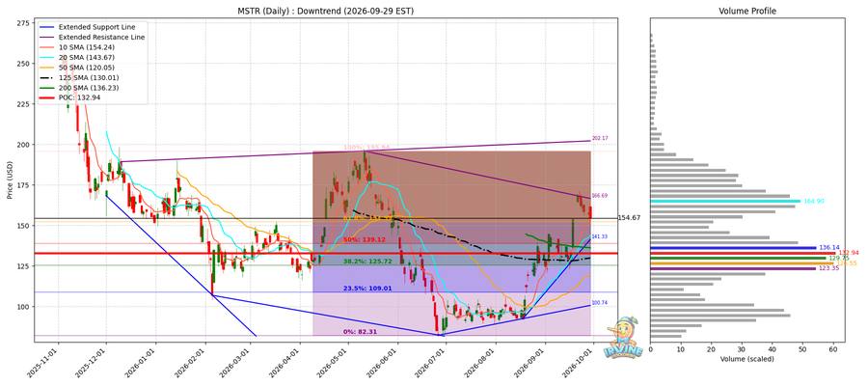Click the '50%: 139.12' Fibonacci label
The height and width of the screenshot is (386, 868).
364,239
